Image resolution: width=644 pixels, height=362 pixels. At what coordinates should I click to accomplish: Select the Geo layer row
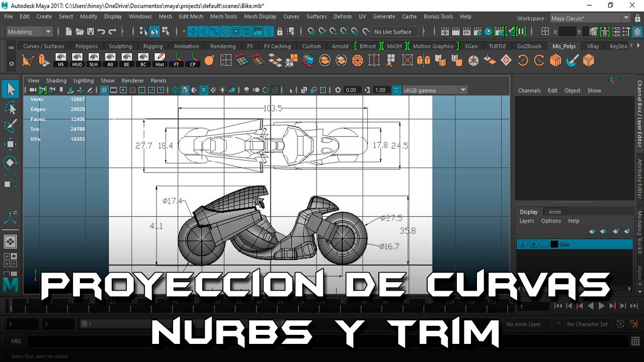tap(574, 245)
